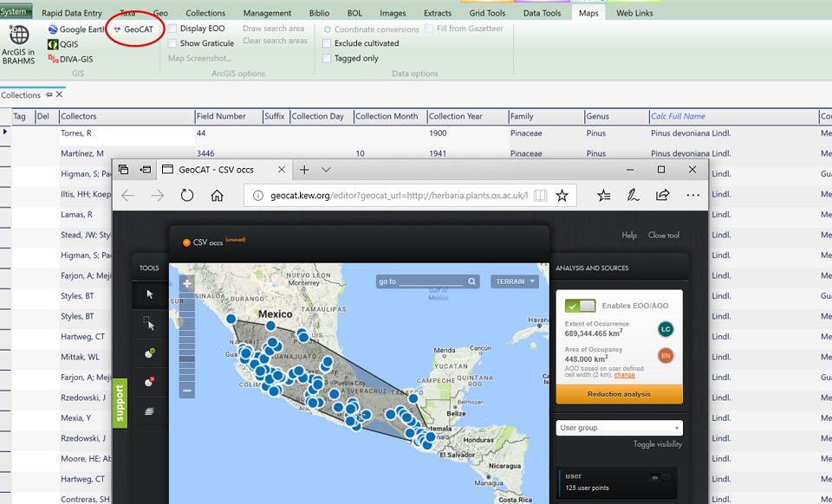The width and height of the screenshot is (832, 504).
Task: Open the Collections ribbon tab
Action: (x=205, y=13)
